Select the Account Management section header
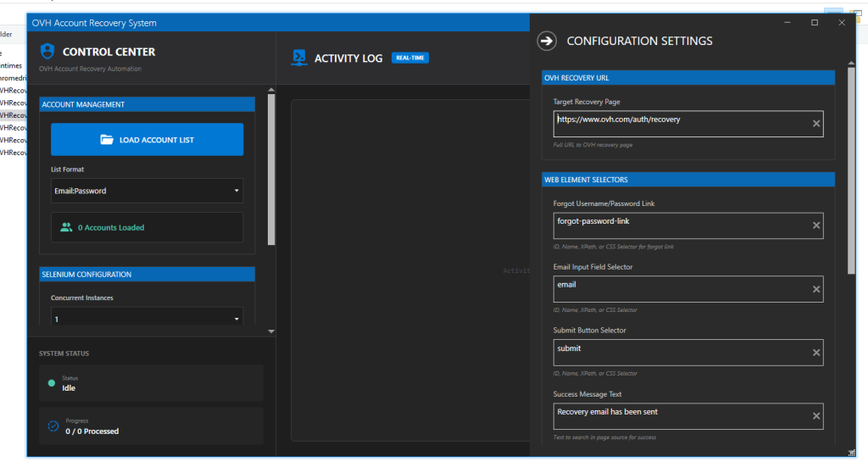Viewport: 868px width, 473px height. coord(147,104)
